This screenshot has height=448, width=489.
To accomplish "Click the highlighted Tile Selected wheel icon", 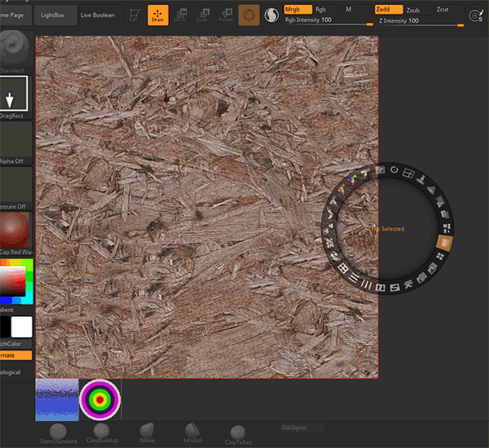I will (x=444, y=243).
